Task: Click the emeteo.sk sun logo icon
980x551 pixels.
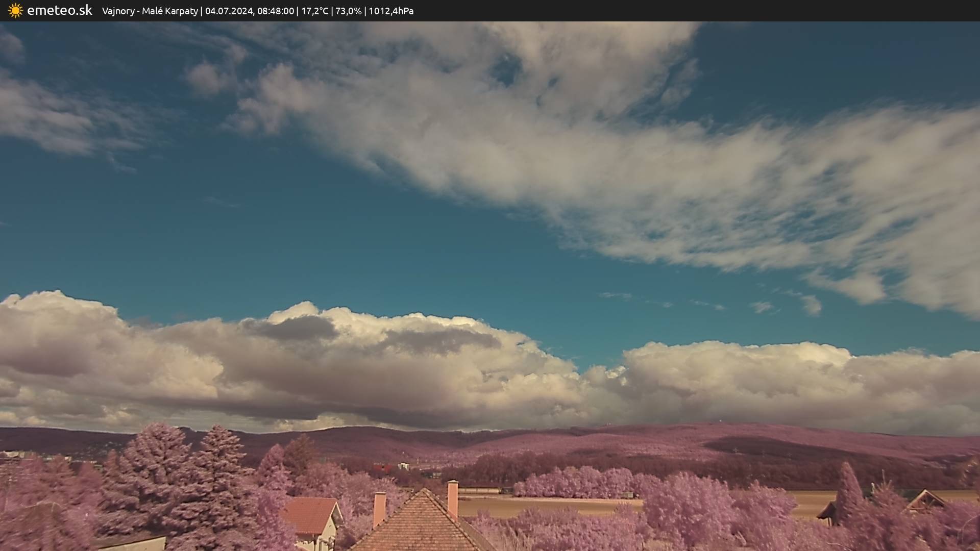Action: point(15,11)
